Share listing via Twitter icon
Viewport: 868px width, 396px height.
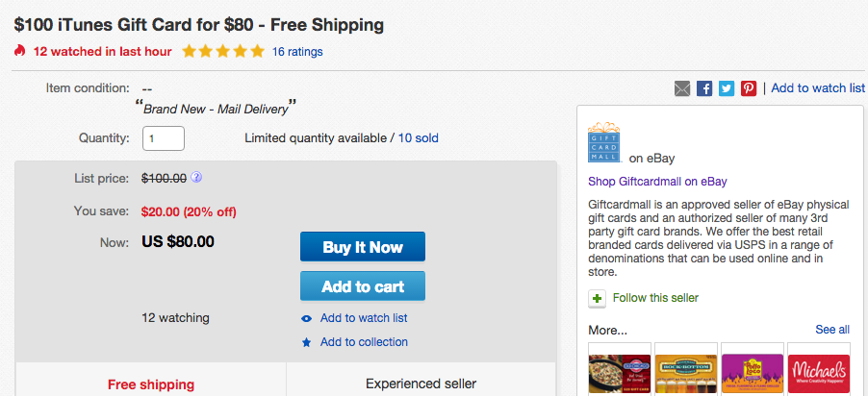point(727,88)
